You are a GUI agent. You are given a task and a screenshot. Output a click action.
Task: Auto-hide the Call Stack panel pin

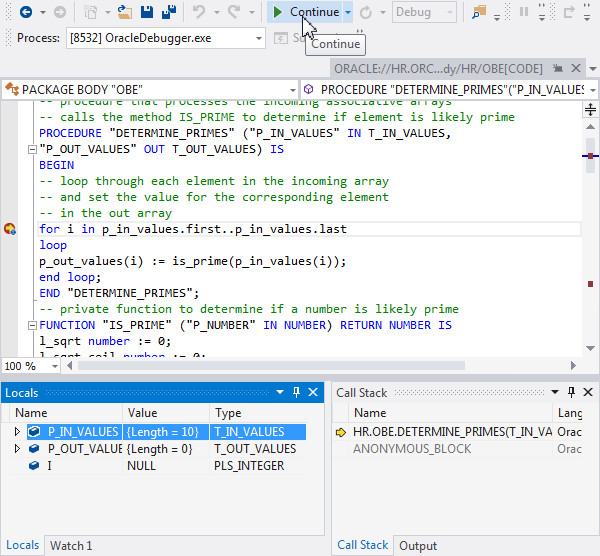click(571, 393)
